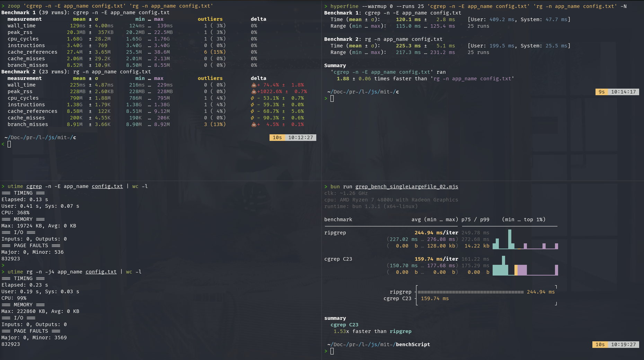Click underlined config.txt in utime rg command
The width and height of the screenshot is (644, 360).
click(x=101, y=272)
